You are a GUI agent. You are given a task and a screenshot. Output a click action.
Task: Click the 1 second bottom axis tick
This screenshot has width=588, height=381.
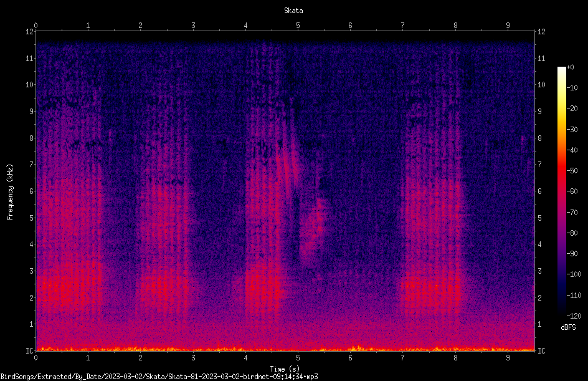[88, 358]
